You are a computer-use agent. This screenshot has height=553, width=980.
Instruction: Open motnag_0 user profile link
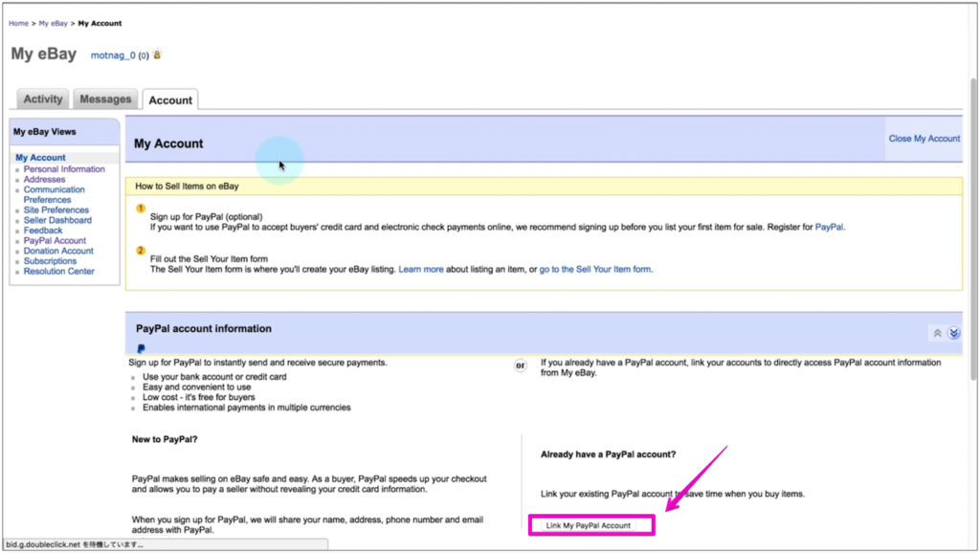[x=113, y=55]
